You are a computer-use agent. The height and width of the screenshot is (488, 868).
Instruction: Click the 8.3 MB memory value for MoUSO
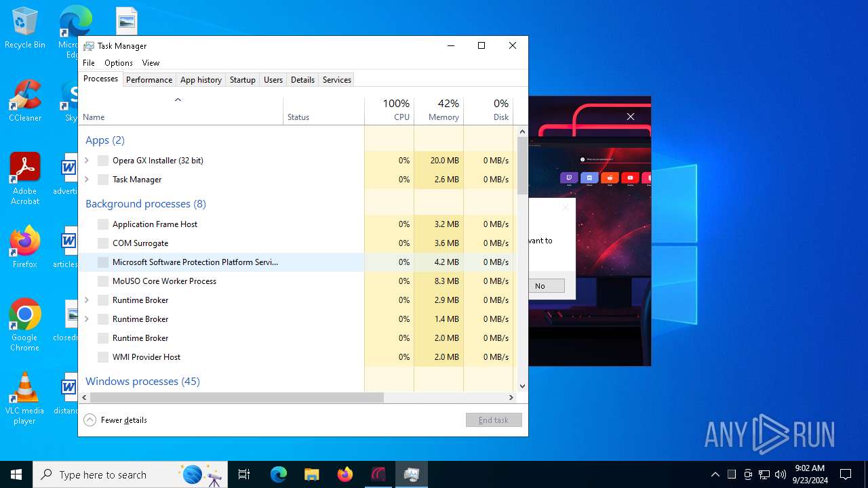tap(446, 281)
